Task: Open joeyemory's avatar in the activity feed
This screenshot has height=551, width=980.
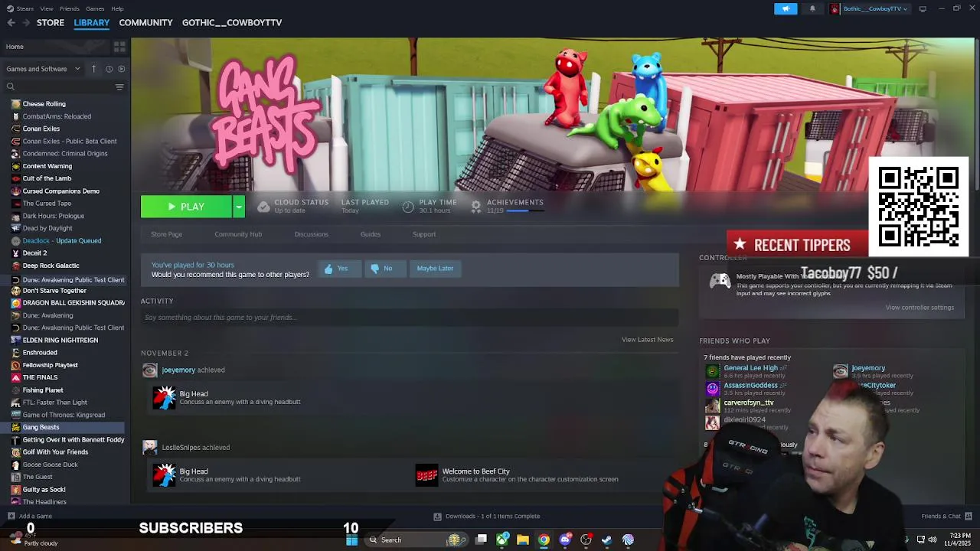Action: tap(150, 370)
